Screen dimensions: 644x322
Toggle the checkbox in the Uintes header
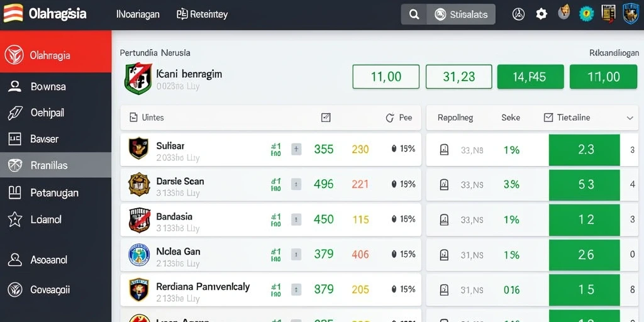coord(326,118)
